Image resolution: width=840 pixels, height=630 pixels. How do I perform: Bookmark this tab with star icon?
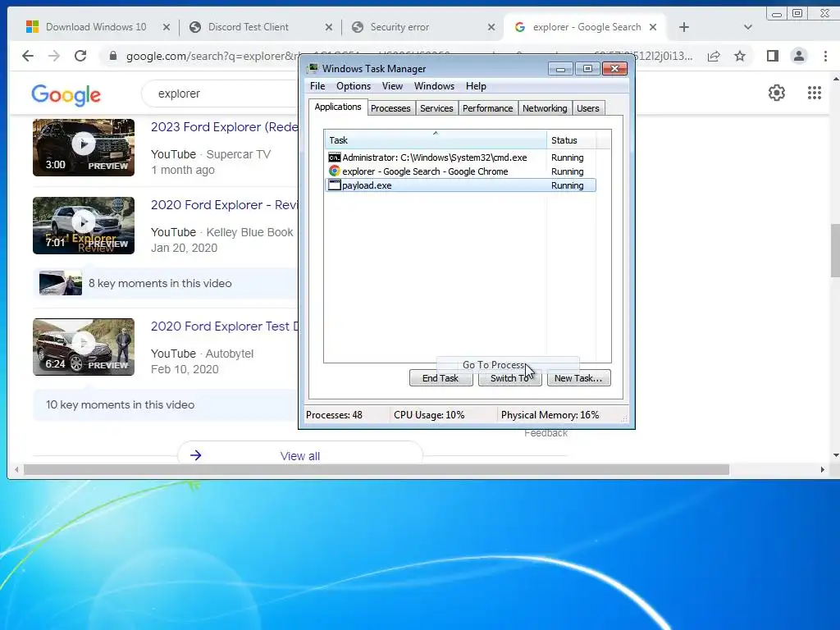coord(740,56)
